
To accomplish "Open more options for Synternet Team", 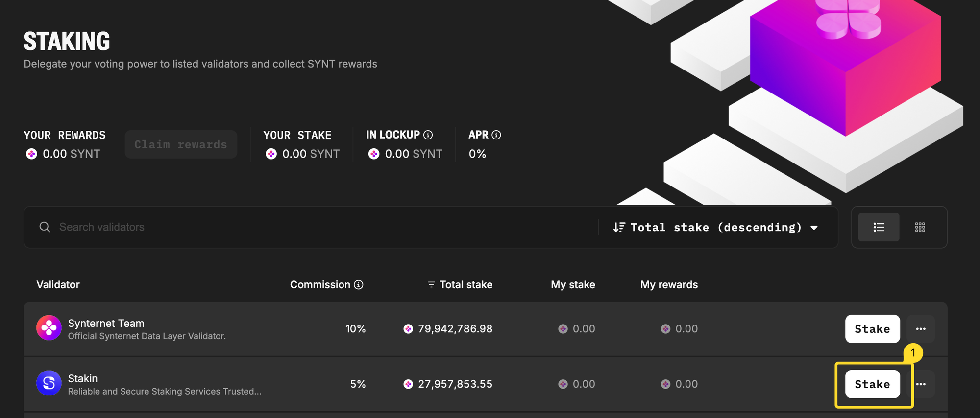I will [x=921, y=329].
